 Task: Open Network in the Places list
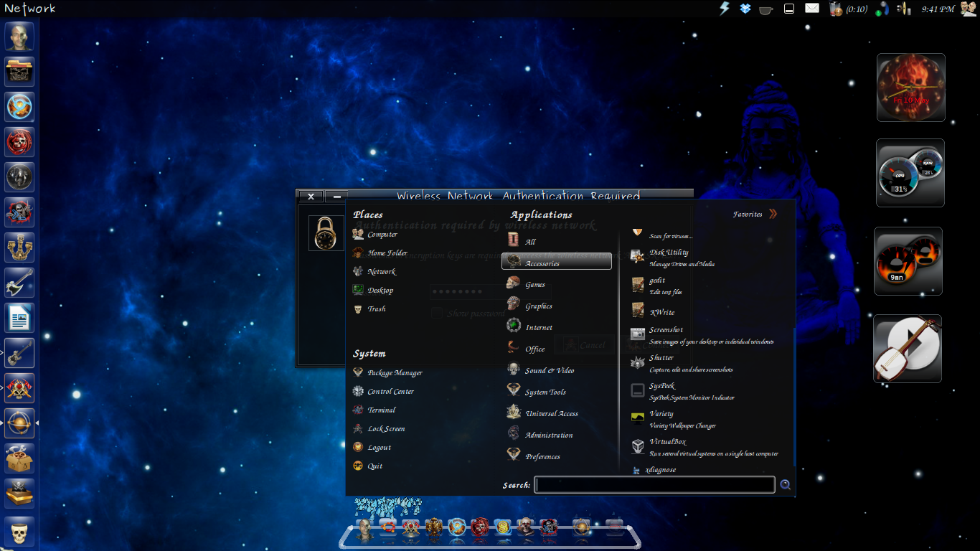click(374, 272)
